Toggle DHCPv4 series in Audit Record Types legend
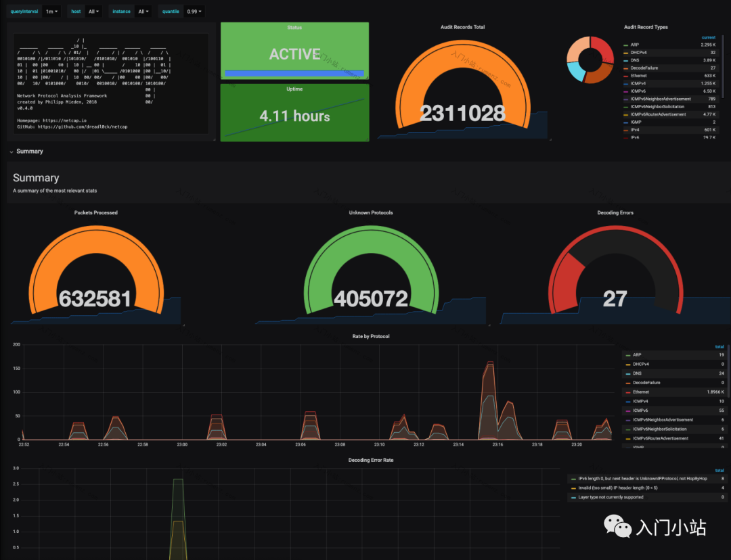Image resolution: width=731 pixels, height=560 pixels. click(x=638, y=53)
